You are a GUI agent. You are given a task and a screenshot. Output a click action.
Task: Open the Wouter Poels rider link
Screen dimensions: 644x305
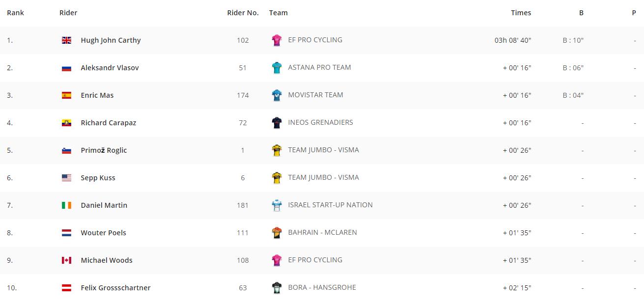pyautogui.click(x=103, y=233)
